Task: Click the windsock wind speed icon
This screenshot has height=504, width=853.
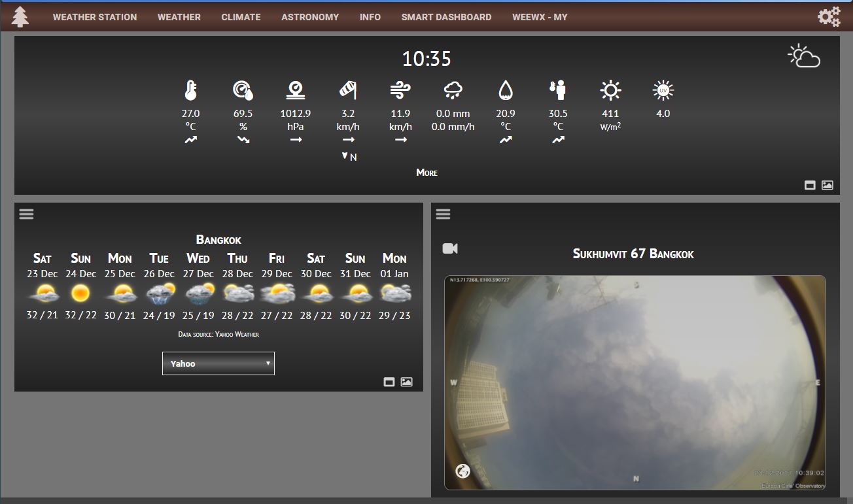Action: click(348, 90)
